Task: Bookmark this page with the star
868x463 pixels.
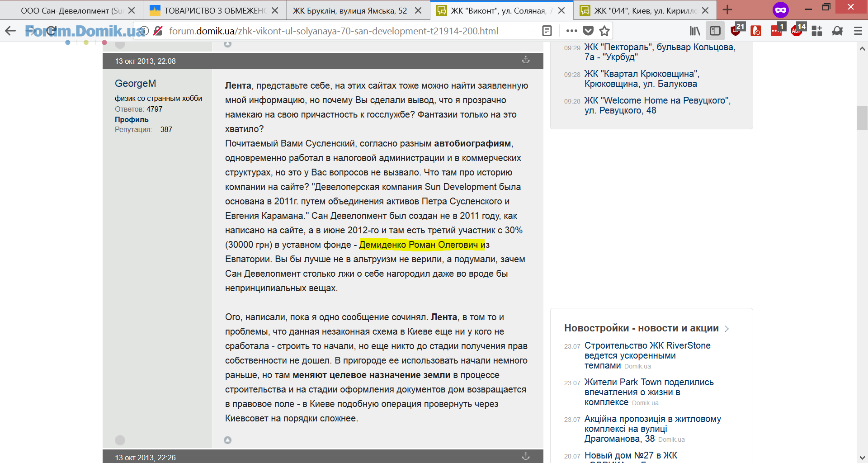Action: 604,31
